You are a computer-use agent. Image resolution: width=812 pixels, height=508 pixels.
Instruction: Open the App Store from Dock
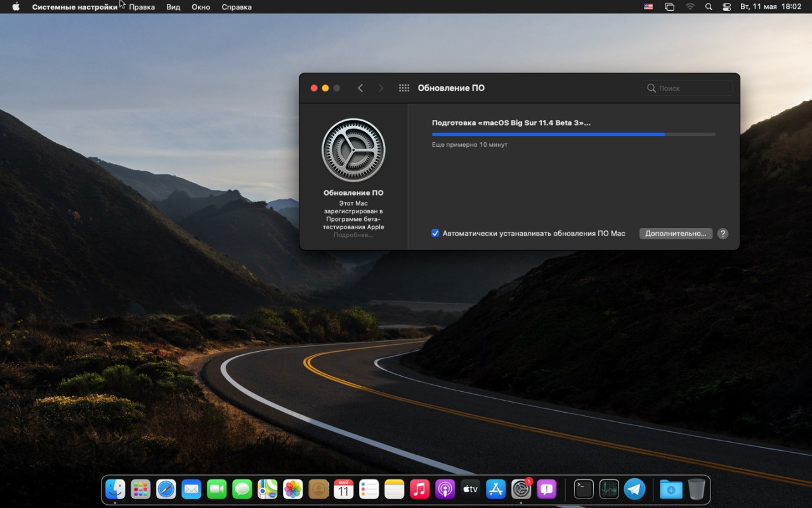(495, 489)
